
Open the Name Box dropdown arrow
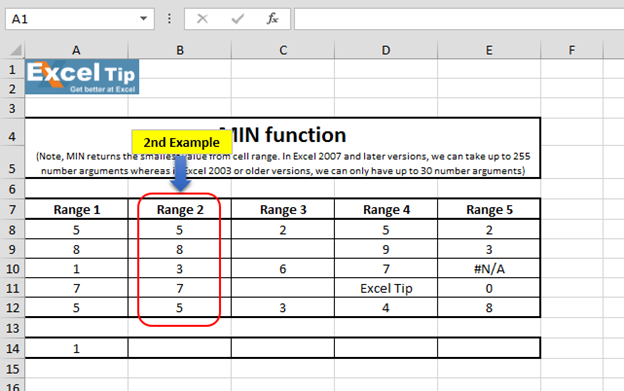(143, 18)
